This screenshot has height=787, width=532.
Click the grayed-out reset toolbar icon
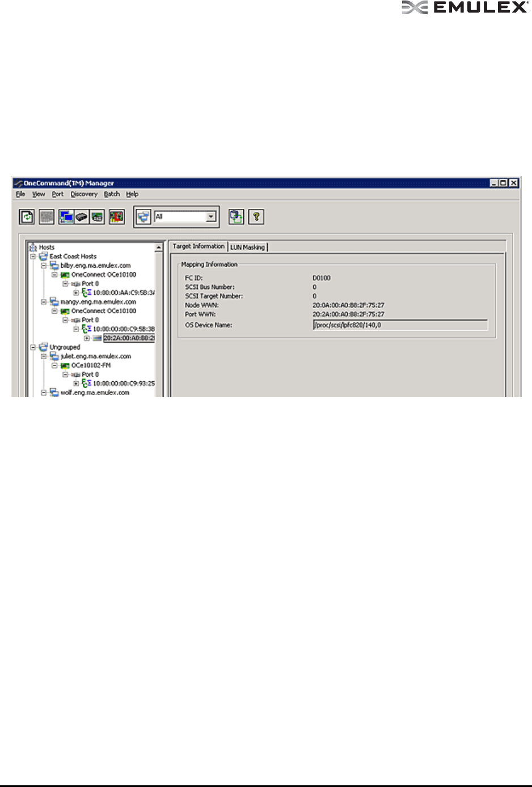47,217
